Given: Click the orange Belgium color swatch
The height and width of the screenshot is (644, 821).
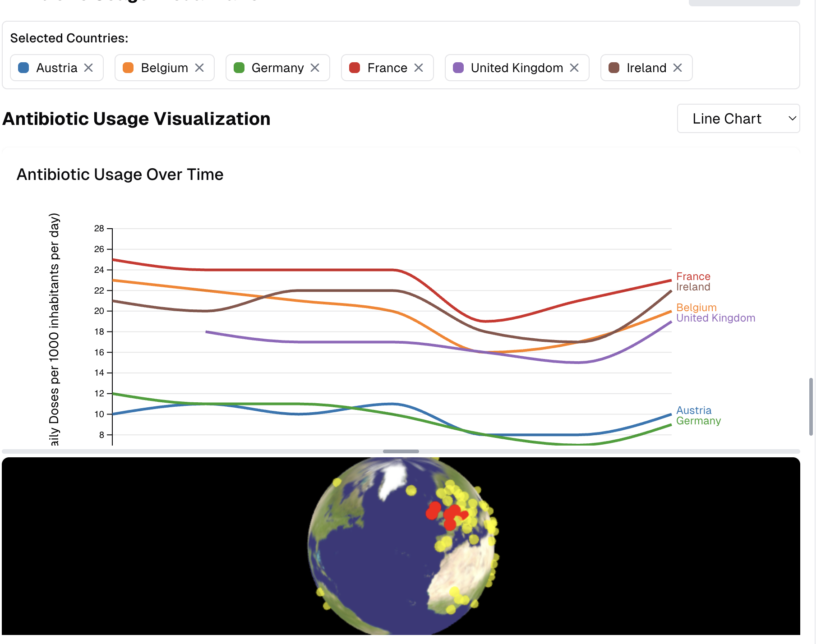Looking at the screenshot, I should pyautogui.click(x=128, y=68).
